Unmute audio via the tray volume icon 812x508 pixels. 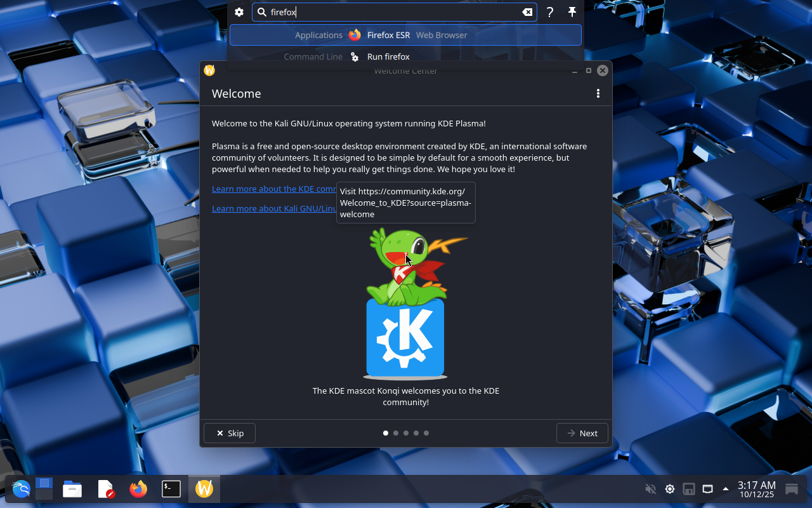click(x=650, y=489)
